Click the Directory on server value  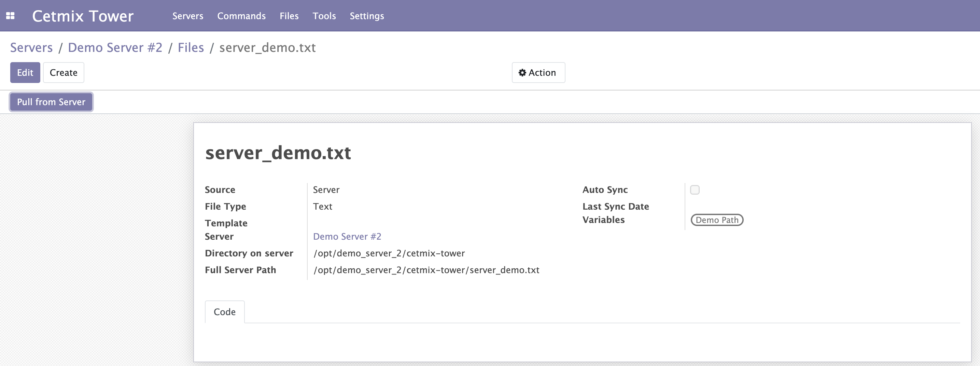pyautogui.click(x=389, y=253)
